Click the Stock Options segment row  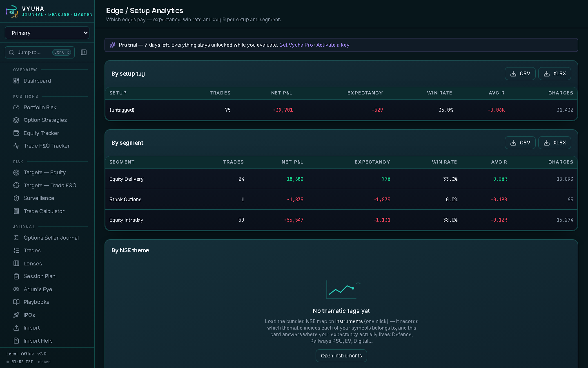[x=341, y=200]
